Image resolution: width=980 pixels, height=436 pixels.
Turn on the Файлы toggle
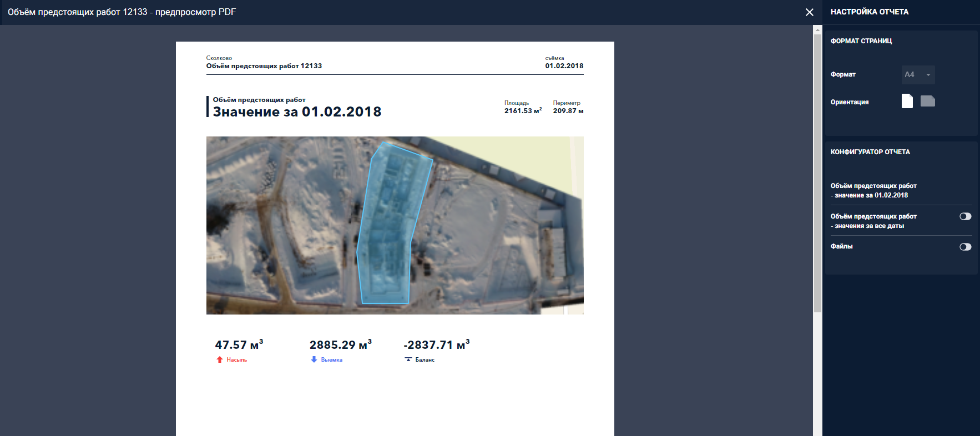[965, 247]
